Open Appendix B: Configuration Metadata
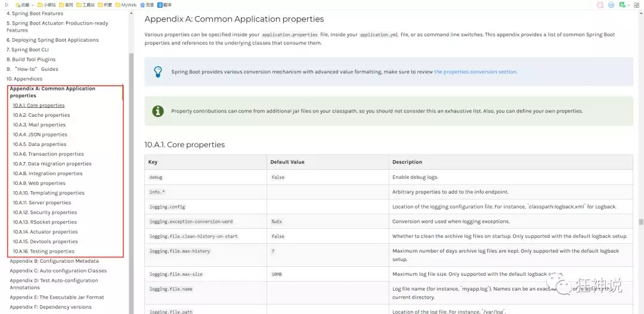 click(54, 261)
